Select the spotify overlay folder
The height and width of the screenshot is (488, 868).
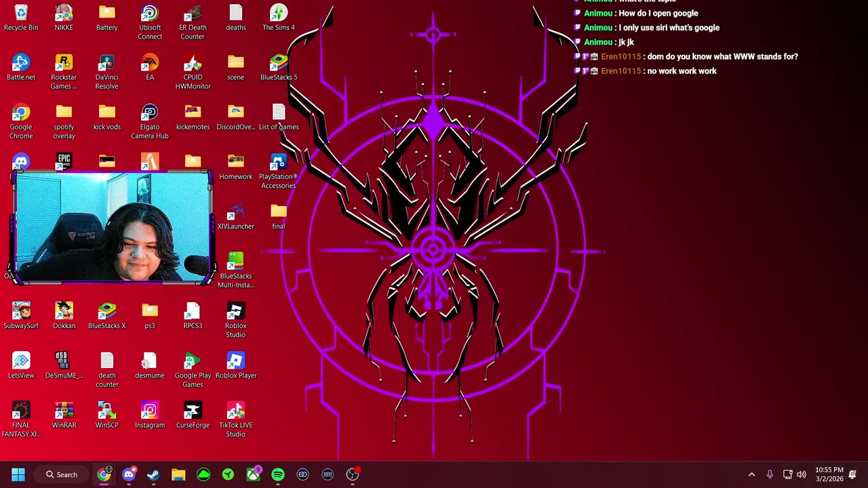click(64, 122)
